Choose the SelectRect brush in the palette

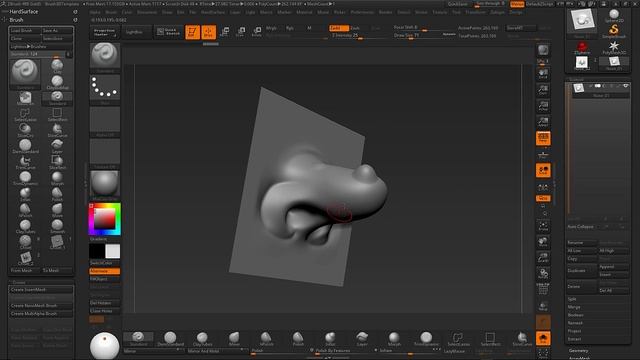pyautogui.click(x=57, y=115)
